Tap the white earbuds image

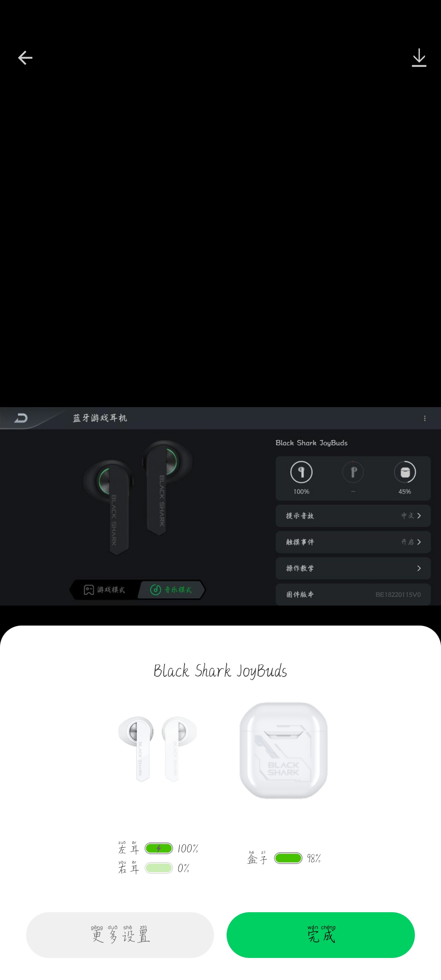tap(158, 749)
